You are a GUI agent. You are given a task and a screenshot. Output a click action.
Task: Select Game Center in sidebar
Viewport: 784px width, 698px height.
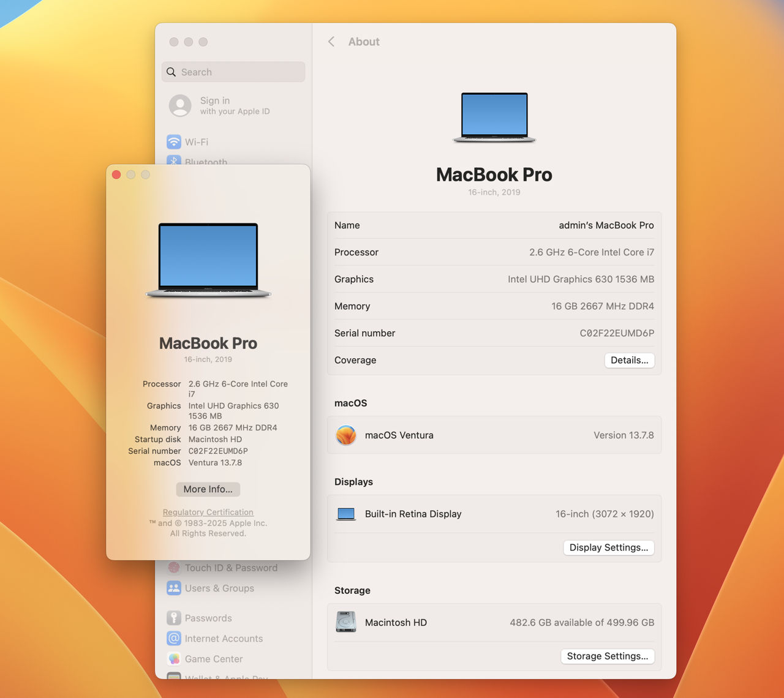tap(213, 659)
